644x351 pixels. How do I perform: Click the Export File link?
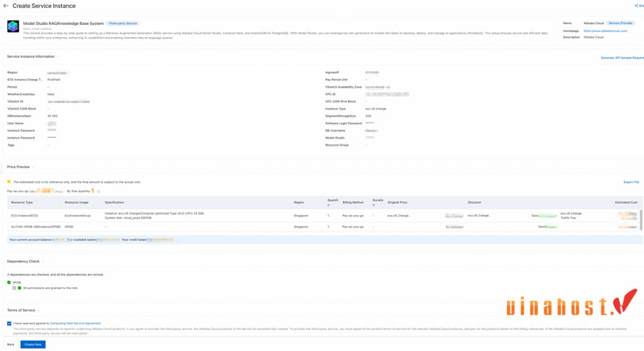pyautogui.click(x=631, y=182)
